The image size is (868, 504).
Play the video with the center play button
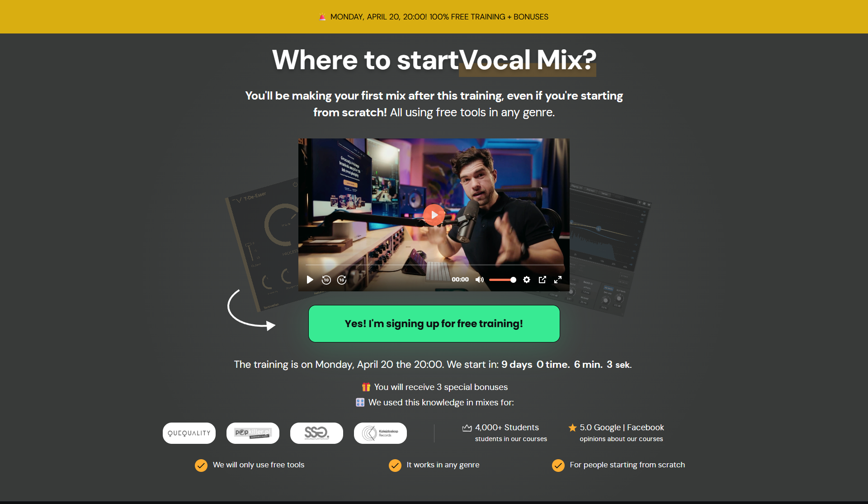434,215
